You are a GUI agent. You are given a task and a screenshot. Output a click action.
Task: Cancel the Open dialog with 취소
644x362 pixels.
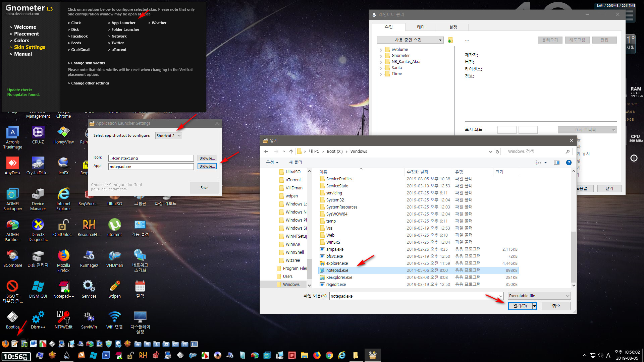tap(556, 306)
